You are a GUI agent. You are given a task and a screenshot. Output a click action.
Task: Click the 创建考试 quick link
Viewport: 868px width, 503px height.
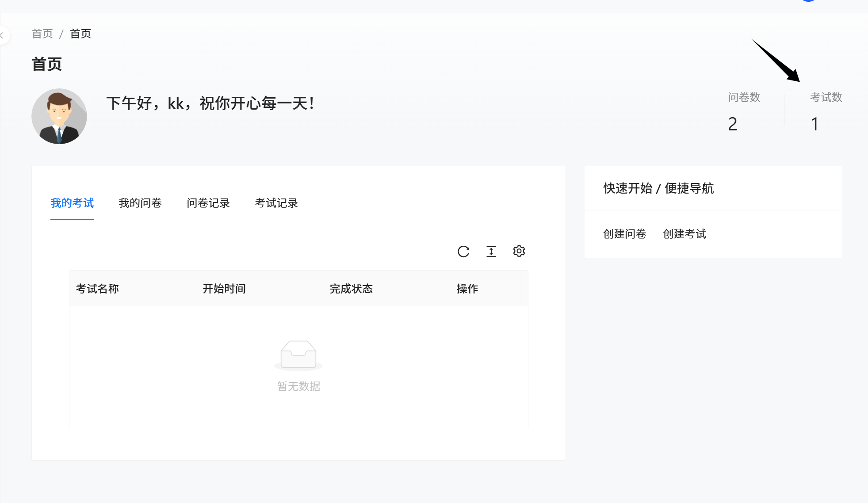click(x=684, y=234)
